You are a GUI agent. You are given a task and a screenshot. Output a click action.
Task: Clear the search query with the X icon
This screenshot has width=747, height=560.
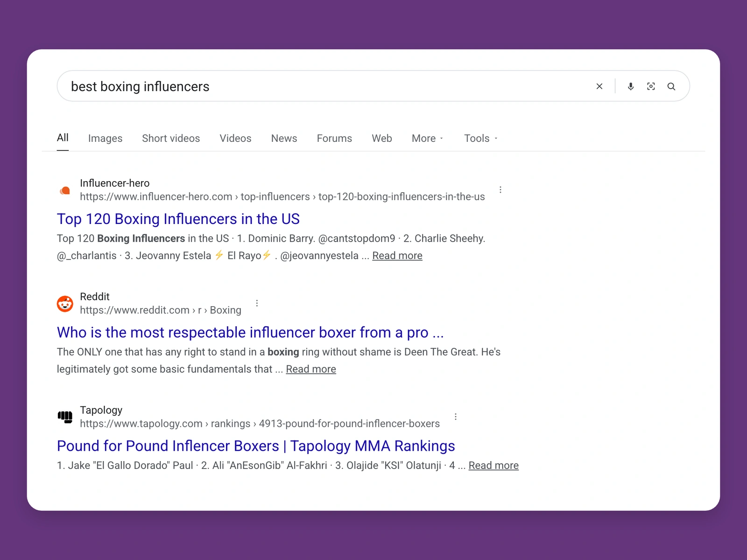tap(599, 86)
